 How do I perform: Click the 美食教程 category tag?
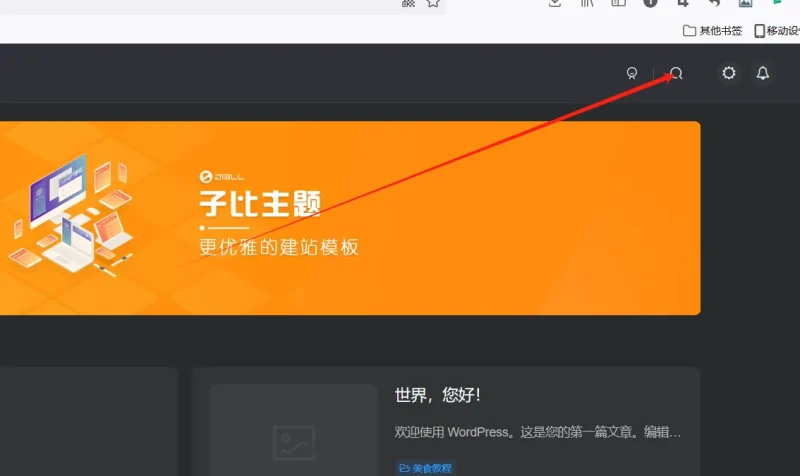[426, 468]
